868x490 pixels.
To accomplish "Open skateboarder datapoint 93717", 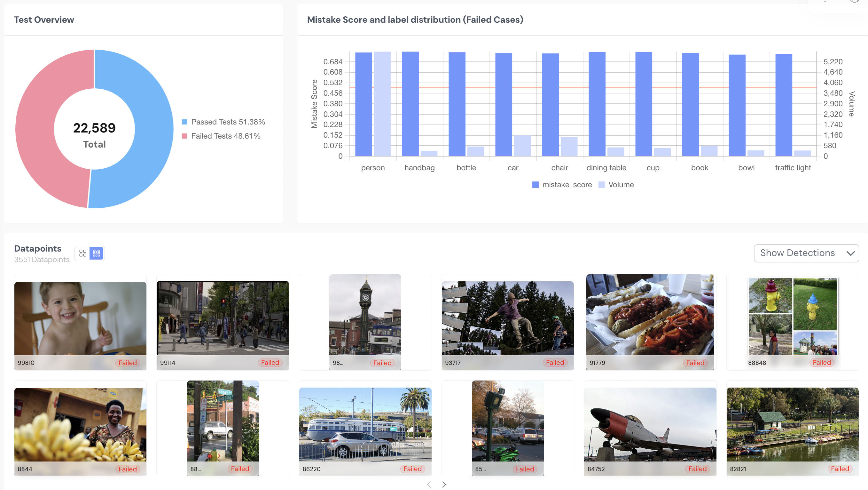I will coord(507,318).
